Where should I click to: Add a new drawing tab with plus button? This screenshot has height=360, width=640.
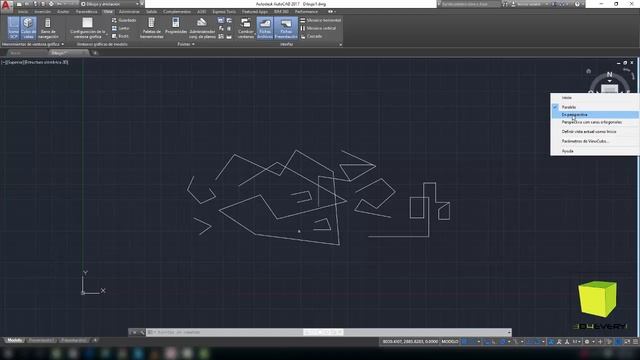[x=95, y=53]
